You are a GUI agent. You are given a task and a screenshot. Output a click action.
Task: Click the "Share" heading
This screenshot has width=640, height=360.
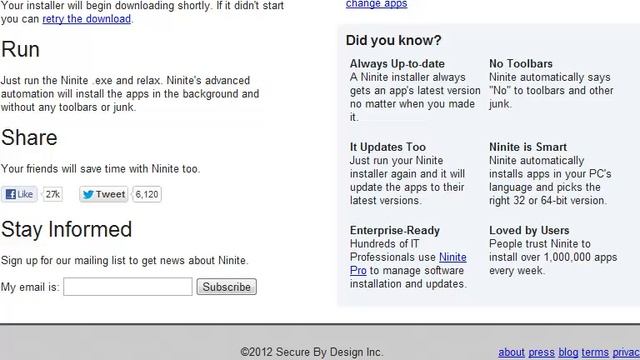pyautogui.click(x=29, y=138)
